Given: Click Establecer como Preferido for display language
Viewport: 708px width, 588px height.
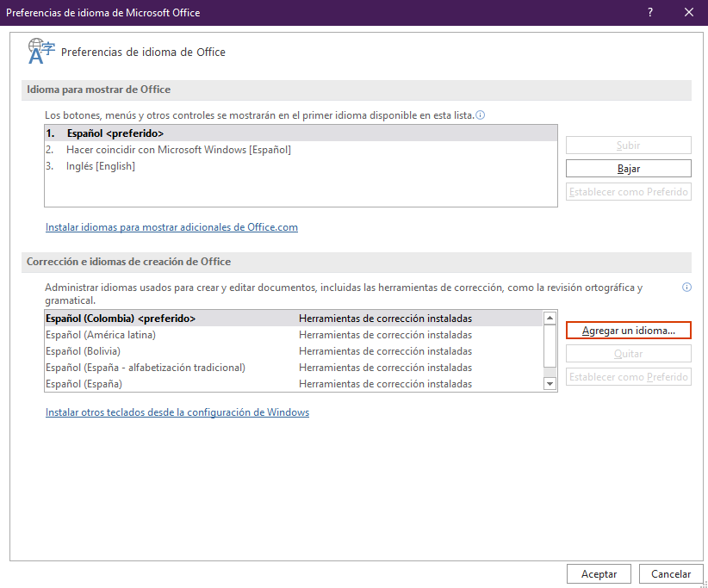Looking at the screenshot, I should coord(628,192).
